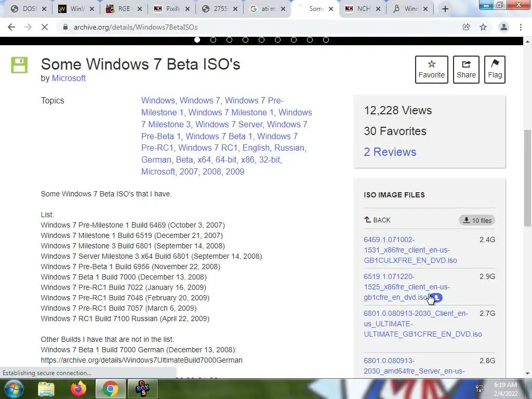Image resolution: width=532 pixels, height=399 pixels.
Task: Open the Russian topic link
Action: (289, 148)
